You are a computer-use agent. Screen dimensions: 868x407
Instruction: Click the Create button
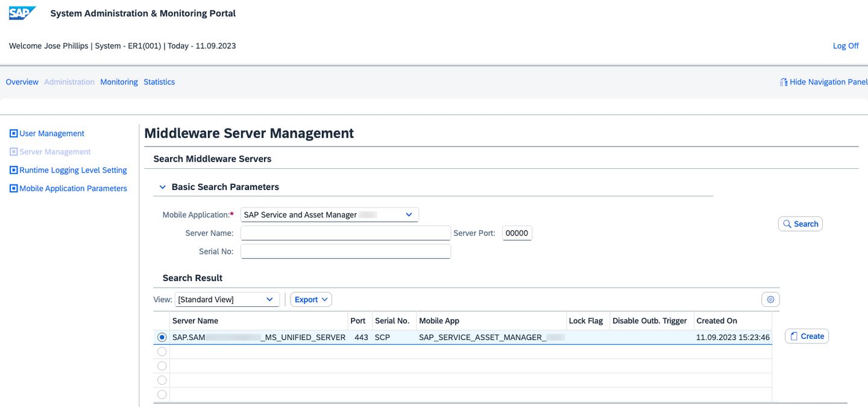tap(807, 336)
